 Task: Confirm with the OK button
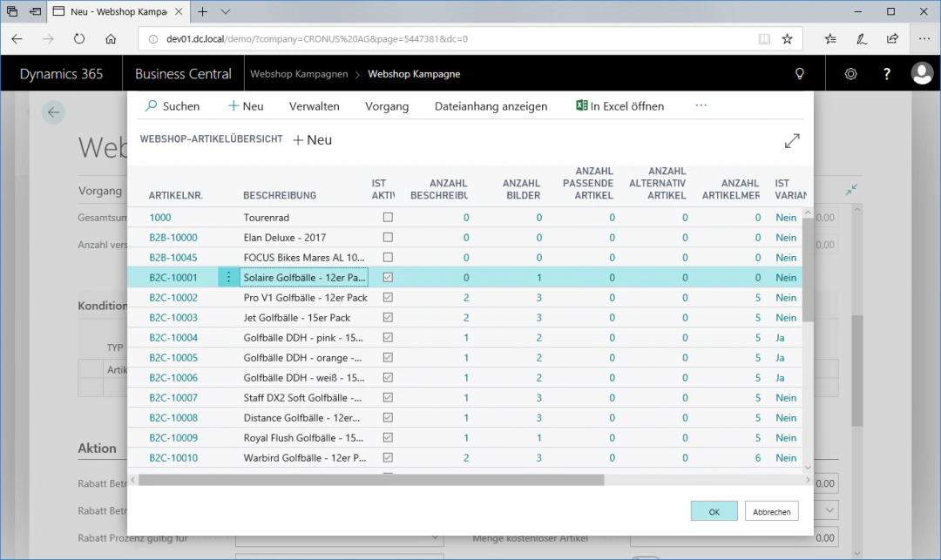(x=714, y=511)
